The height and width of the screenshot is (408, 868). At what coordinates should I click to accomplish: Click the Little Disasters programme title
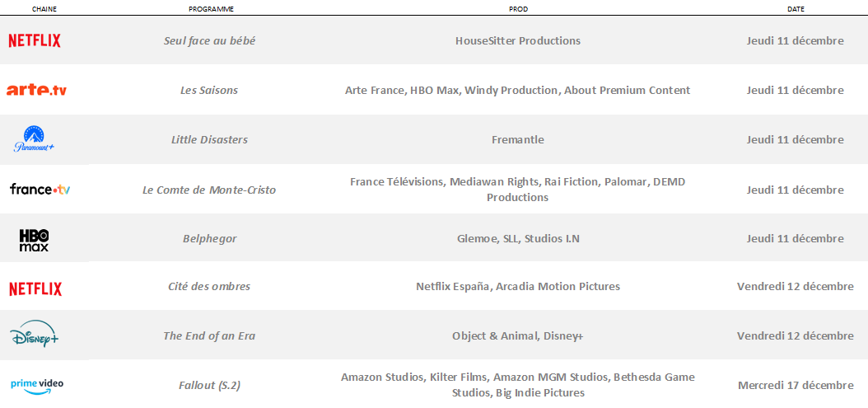(x=209, y=139)
